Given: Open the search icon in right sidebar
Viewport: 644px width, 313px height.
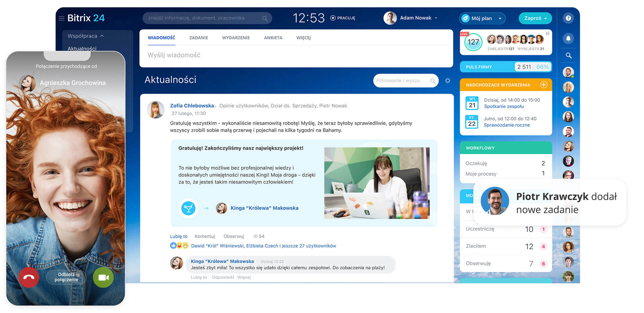Looking at the screenshot, I should [x=568, y=55].
